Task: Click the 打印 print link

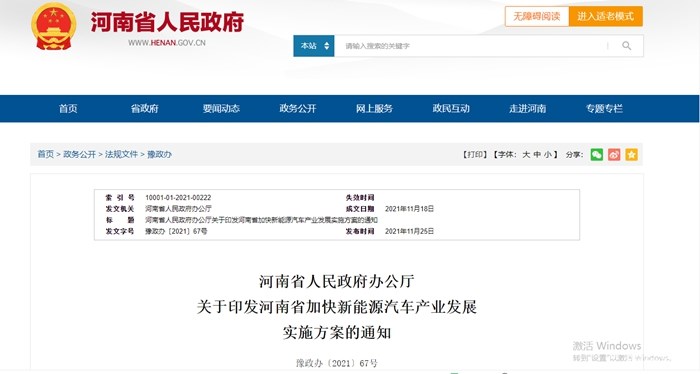Action: point(475,154)
